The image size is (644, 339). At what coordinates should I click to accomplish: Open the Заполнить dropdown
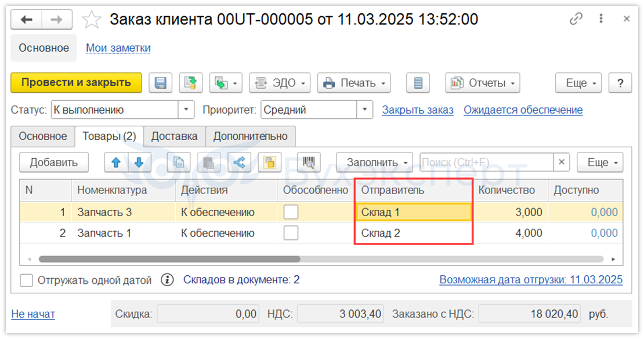374,162
